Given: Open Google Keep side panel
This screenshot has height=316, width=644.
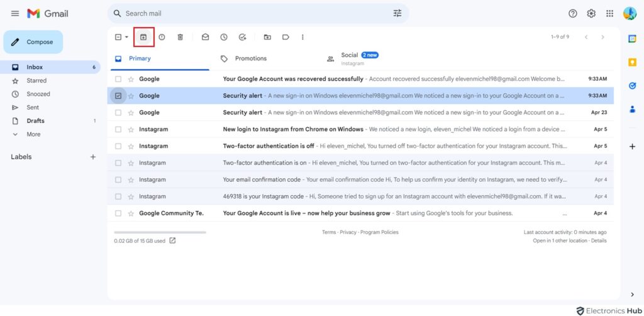Looking at the screenshot, I should pos(632,62).
